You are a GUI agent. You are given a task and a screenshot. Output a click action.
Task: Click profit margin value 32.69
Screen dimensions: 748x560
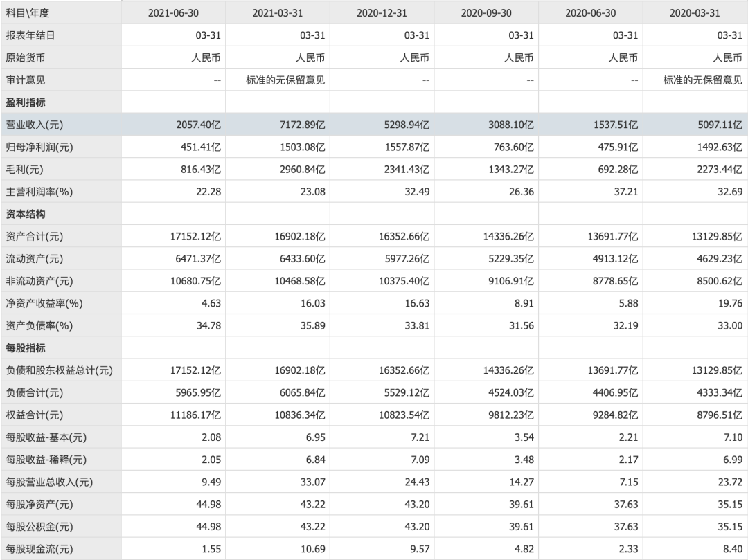click(x=730, y=192)
